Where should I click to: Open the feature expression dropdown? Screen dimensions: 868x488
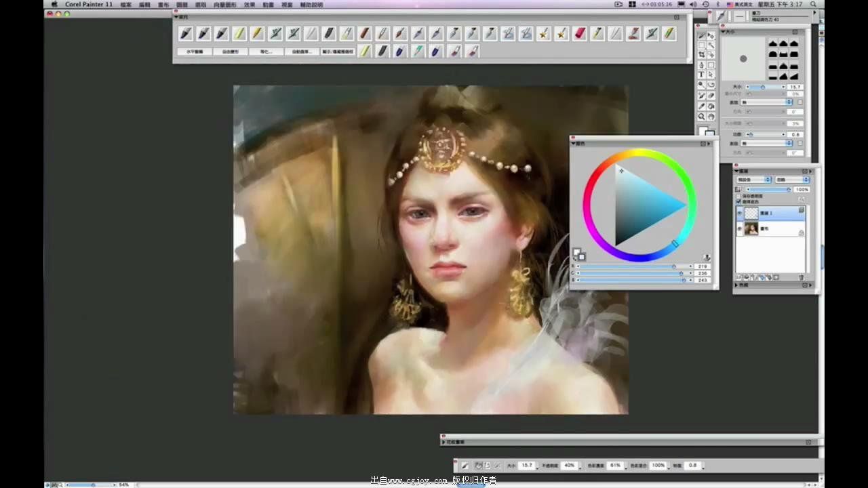click(x=766, y=143)
